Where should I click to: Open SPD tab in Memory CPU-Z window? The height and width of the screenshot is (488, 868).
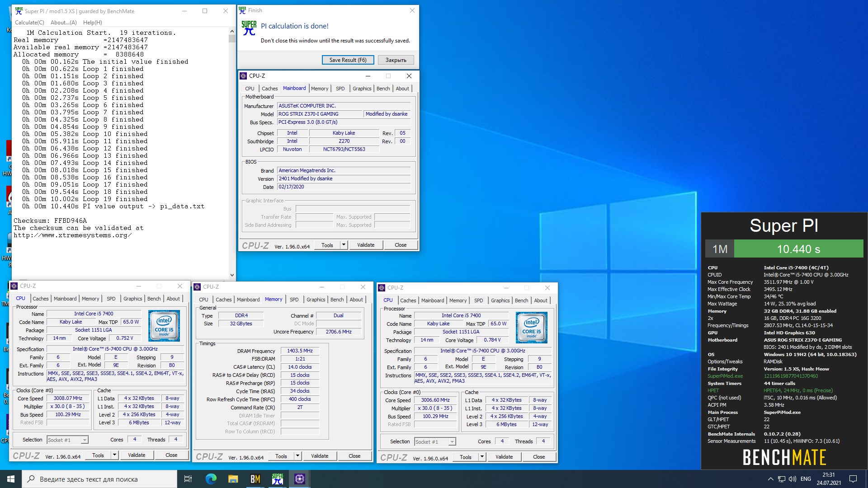tap(294, 300)
